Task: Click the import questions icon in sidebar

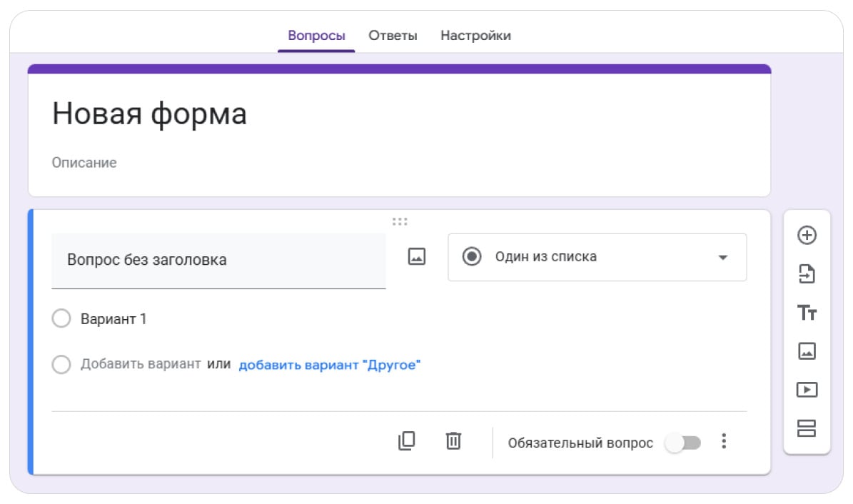Action: tap(807, 275)
